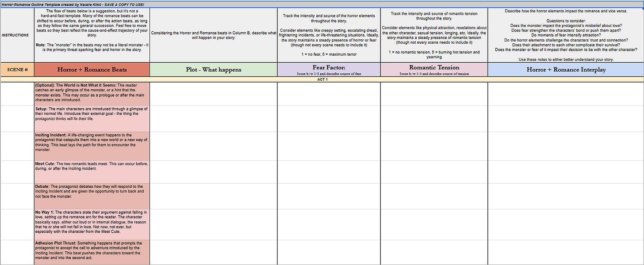The height and width of the screenshot is (265, 644).
Task: Select the 'Setup' beat description cell
Action: coord(92,118)
